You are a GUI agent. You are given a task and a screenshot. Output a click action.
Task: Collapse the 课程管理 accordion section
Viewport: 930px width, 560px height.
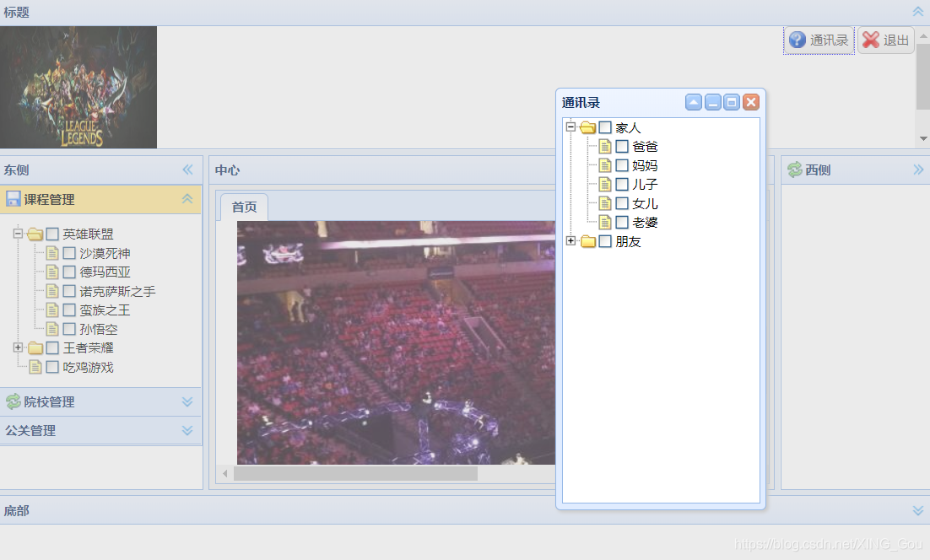pos(187,199)
